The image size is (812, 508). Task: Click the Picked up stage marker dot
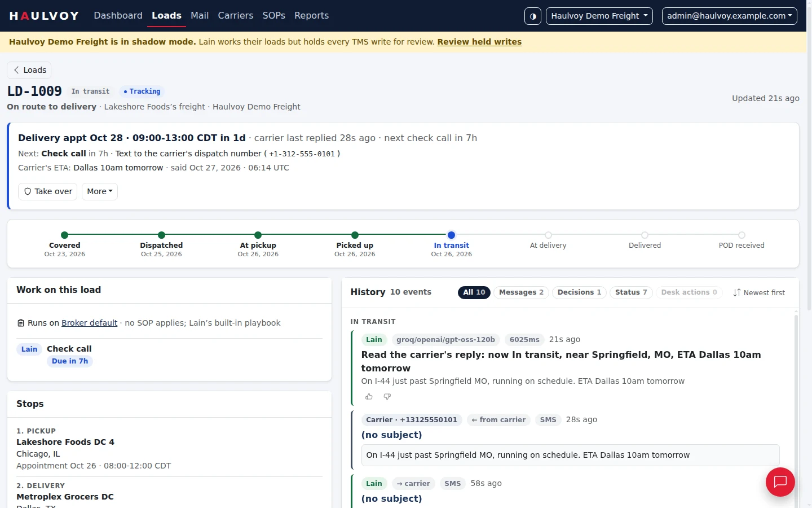point(355,235)
